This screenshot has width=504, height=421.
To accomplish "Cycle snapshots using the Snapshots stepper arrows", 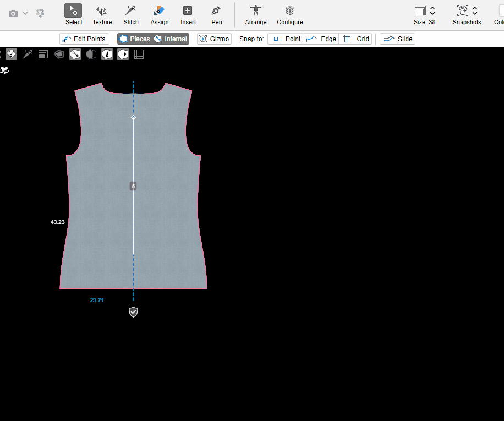I will click(x=475, y=10).
